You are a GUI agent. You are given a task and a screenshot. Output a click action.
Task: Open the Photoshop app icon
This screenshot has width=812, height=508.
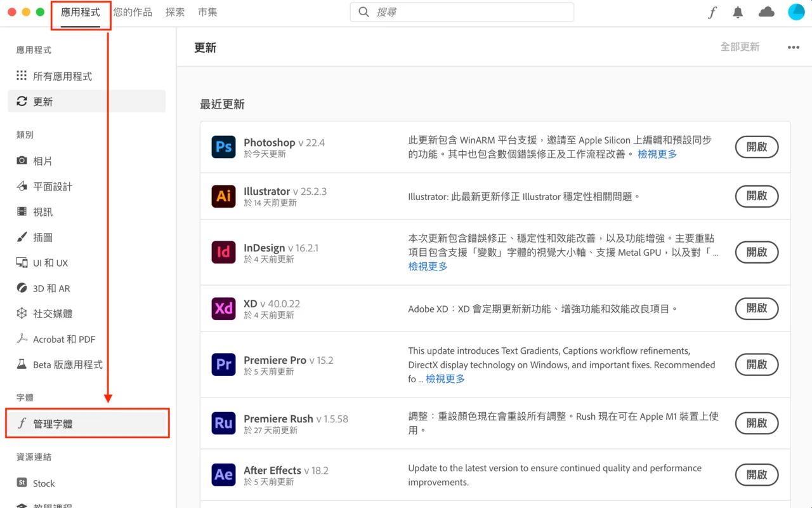[223, 147]
